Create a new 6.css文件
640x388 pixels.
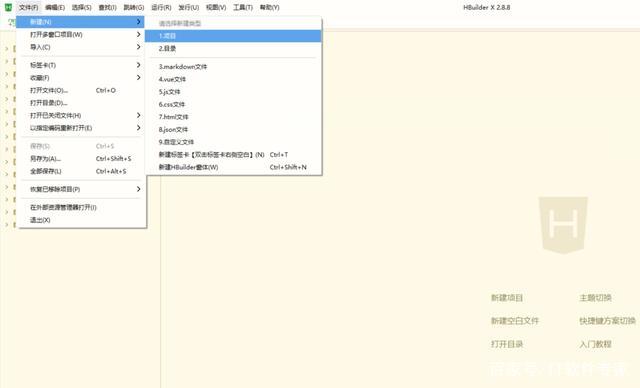233,104
